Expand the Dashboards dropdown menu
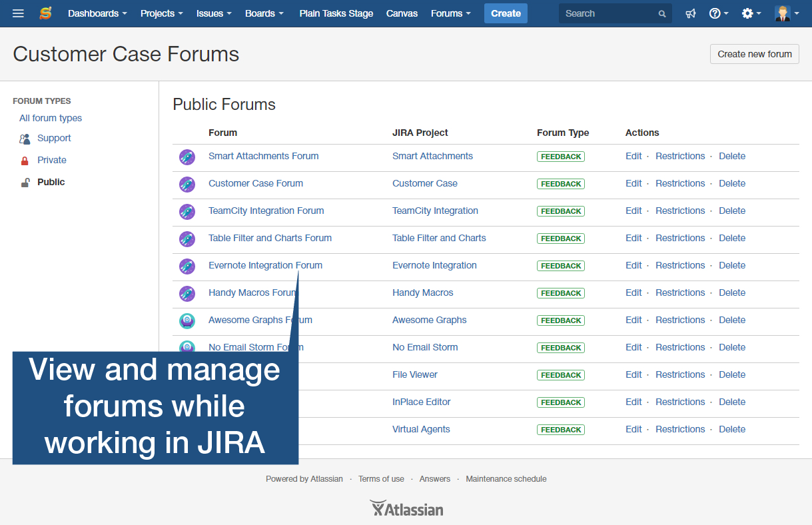Screen dimensions: 812x525 coord(97,13)
